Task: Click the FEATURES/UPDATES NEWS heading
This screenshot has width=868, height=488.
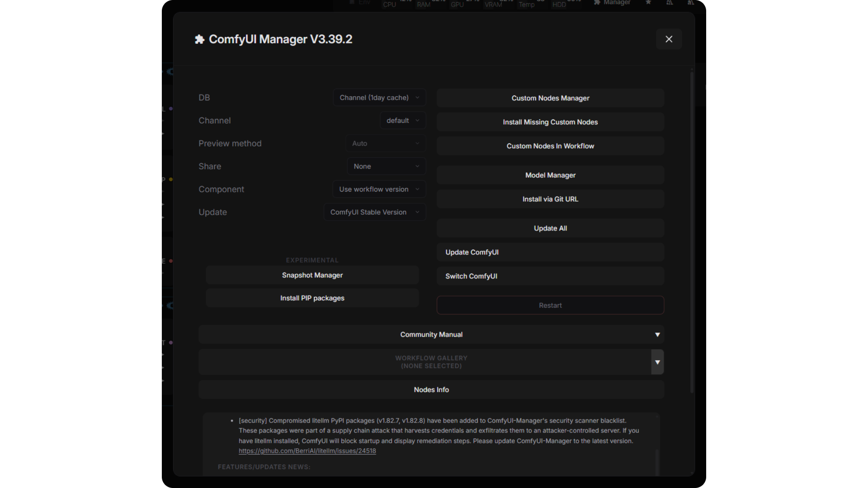Action: pos(264,467)
